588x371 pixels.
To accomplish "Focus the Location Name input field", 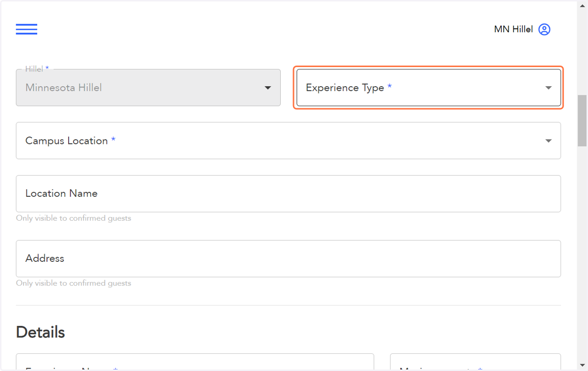I will pos(288,194).
